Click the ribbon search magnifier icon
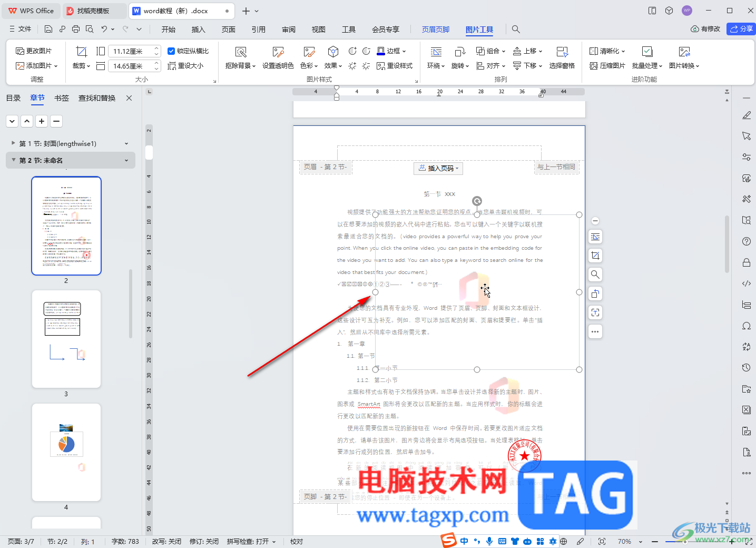This screenshot has width=756, height=548. (x=516, y=30)
